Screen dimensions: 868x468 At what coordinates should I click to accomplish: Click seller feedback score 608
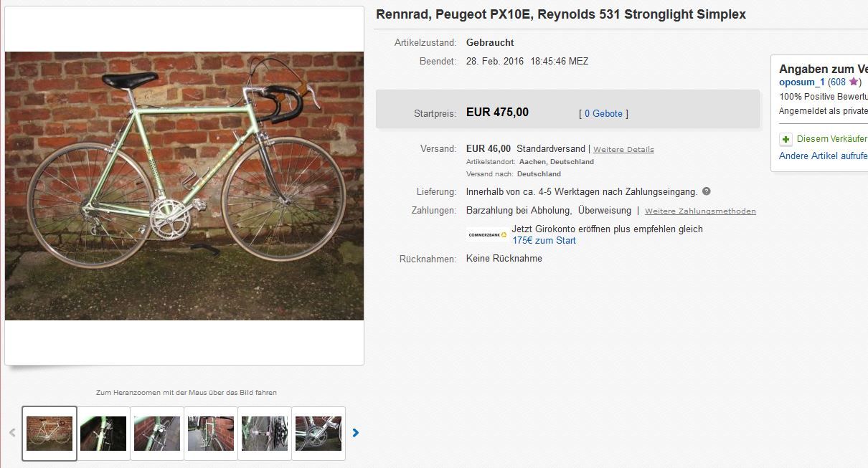coord(837,82)
